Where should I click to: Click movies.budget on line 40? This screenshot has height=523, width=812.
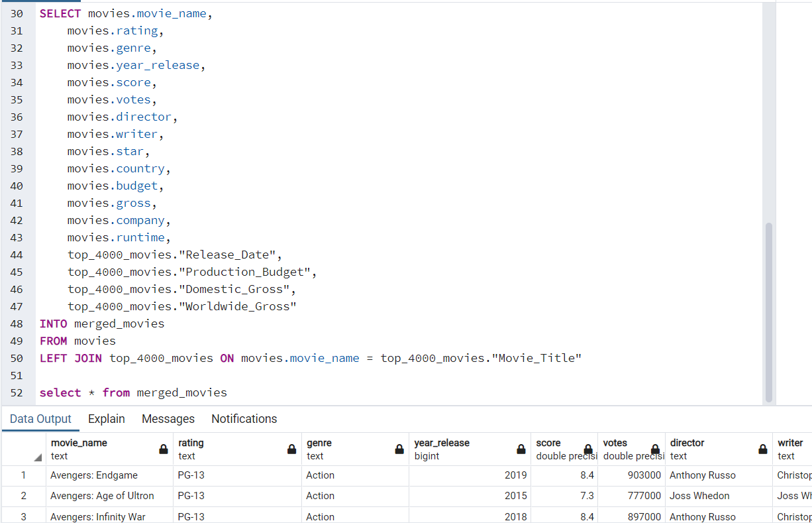click(113, 186)
